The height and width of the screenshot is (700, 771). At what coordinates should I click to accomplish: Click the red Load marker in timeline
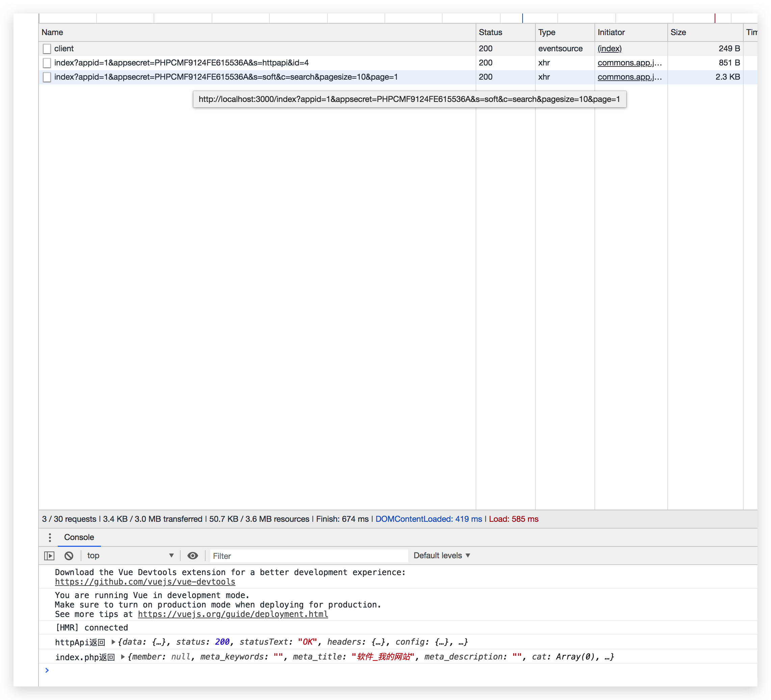click(714, 18)
